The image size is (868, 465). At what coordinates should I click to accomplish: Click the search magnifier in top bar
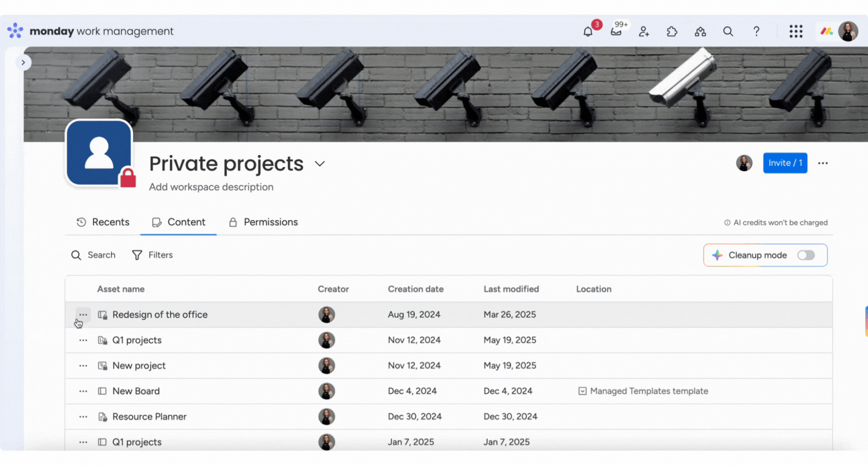(728, 32)
